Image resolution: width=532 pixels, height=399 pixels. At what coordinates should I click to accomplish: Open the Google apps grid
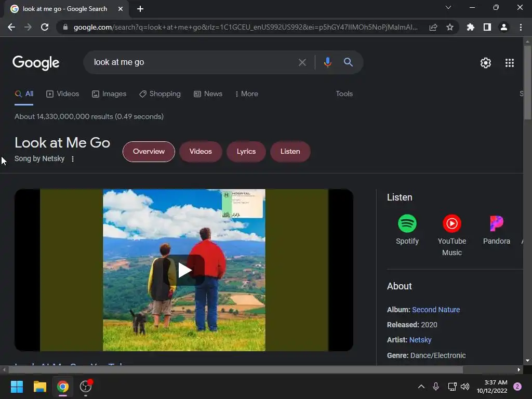(x=510, y=63)
